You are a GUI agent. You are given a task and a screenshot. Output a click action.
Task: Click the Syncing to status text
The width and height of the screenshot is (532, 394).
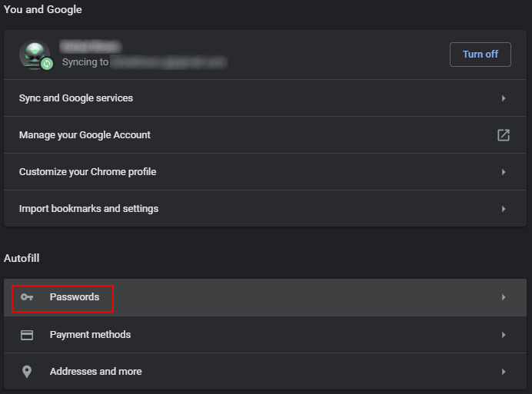click(x=85, y=62)
